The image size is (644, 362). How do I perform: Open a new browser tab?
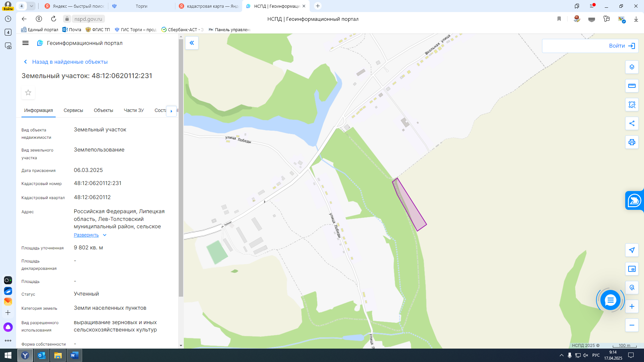pos(318,6)
